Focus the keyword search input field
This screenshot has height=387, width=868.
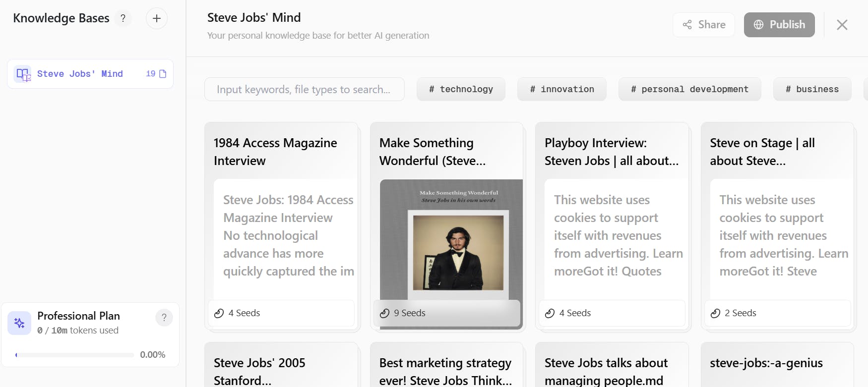coord(304,89)
